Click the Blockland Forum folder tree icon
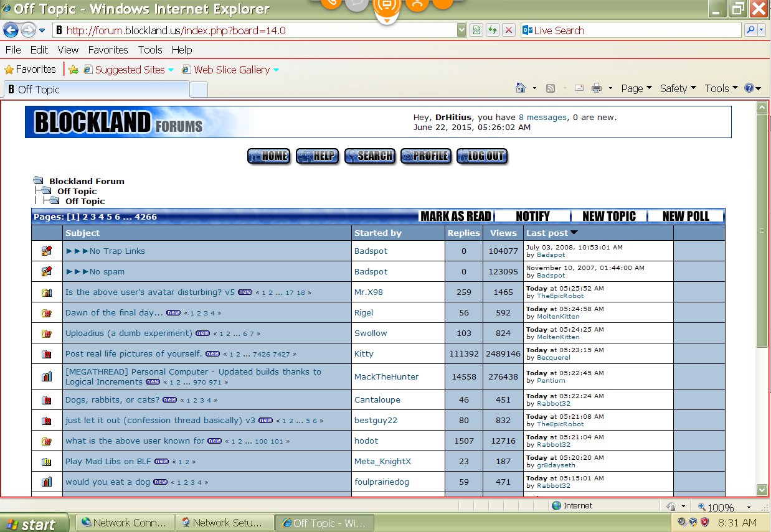Screen dimensions: 771x532 [39, 181]
